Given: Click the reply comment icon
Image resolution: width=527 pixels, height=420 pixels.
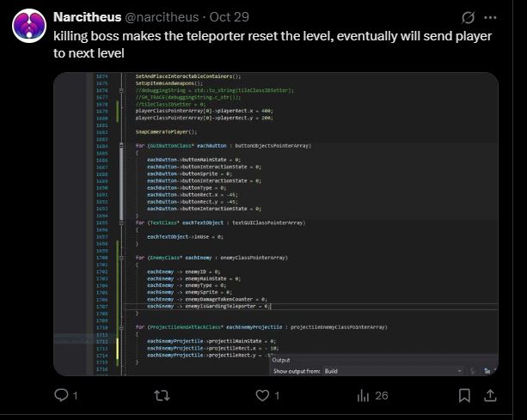Looking at the screenshot, I should 61,395.
